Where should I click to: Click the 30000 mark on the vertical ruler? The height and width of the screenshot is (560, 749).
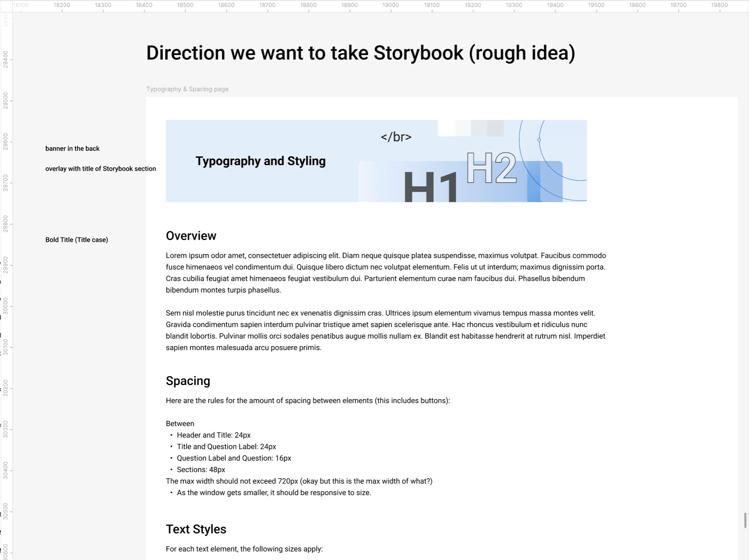[5, 306]
